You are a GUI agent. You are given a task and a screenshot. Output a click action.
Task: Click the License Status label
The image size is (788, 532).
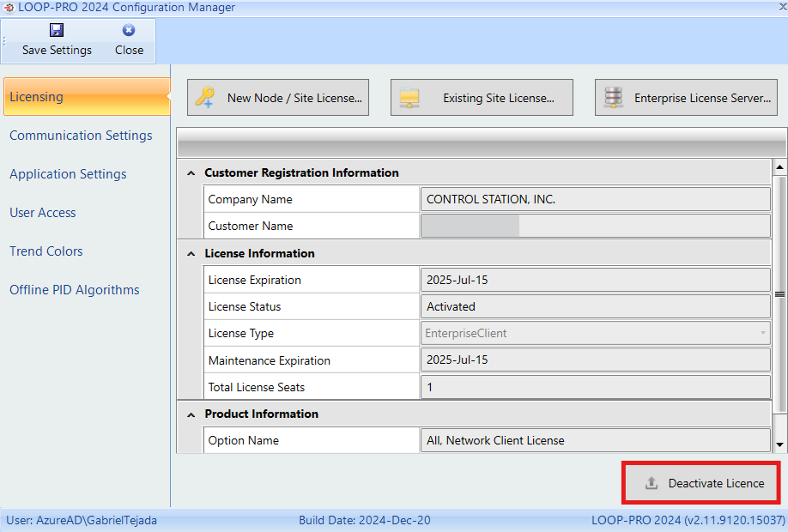coord(245,306)
